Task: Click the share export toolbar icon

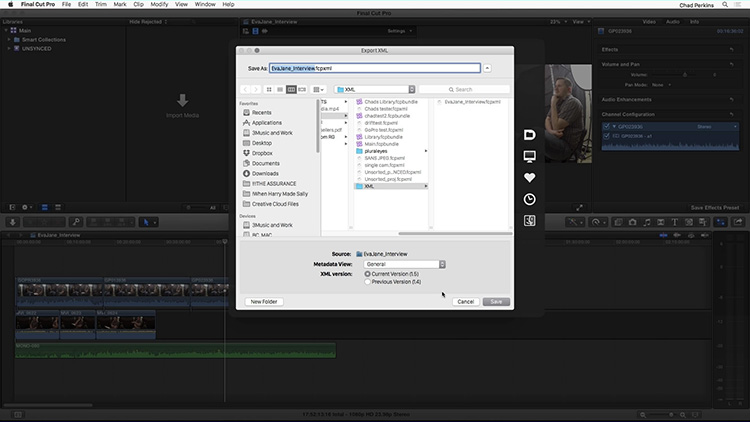Action: [x=738, y=222]
